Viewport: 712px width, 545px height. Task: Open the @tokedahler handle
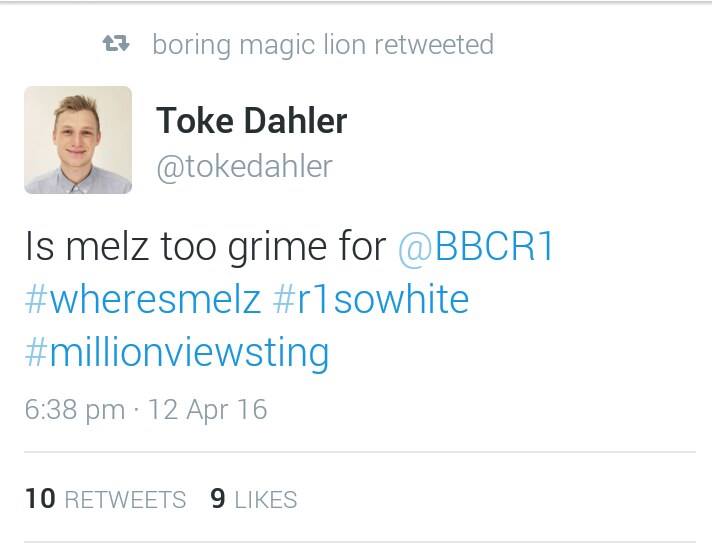pos(244,167)
